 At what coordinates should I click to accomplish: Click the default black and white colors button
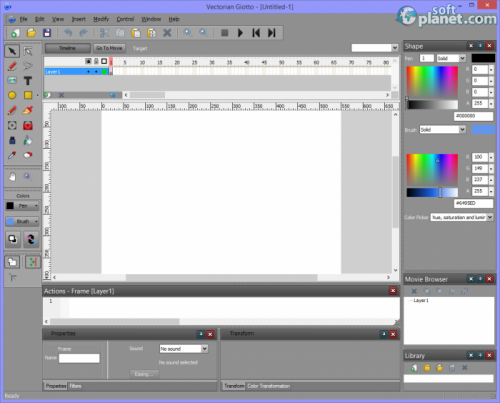13,239
